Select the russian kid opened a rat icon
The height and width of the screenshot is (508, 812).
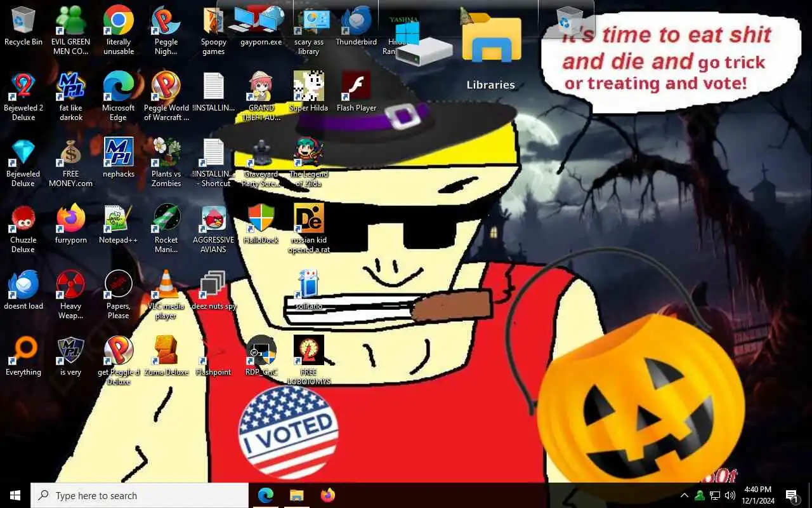(x=309, y=229)
